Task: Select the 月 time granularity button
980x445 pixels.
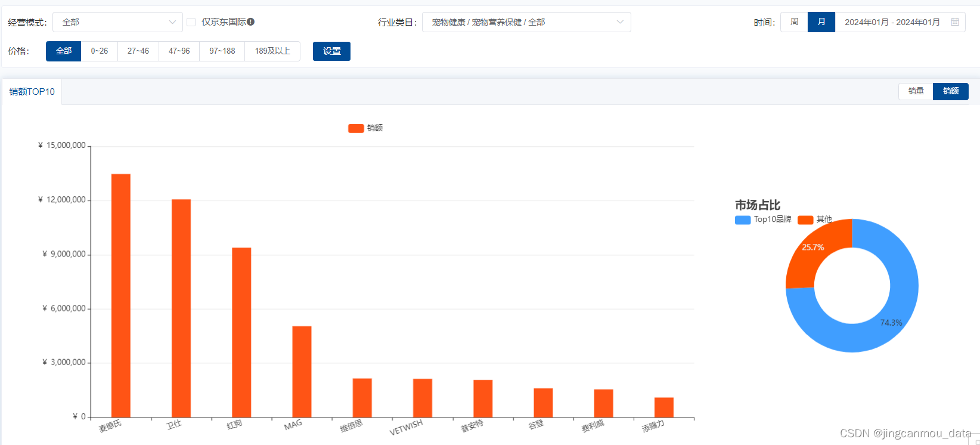Action: tap(821, 22)
